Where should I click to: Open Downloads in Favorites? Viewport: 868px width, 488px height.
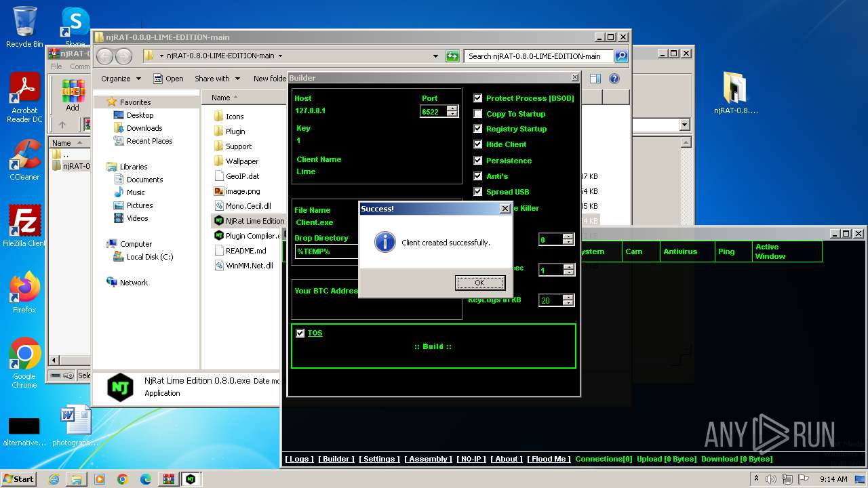click(x=144, y=128)
